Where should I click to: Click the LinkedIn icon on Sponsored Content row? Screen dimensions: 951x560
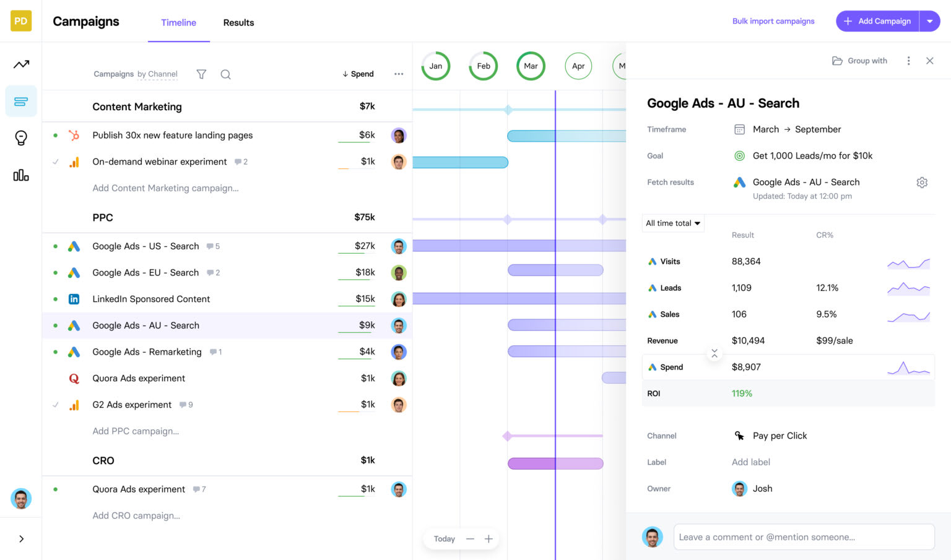coord(74,299)
